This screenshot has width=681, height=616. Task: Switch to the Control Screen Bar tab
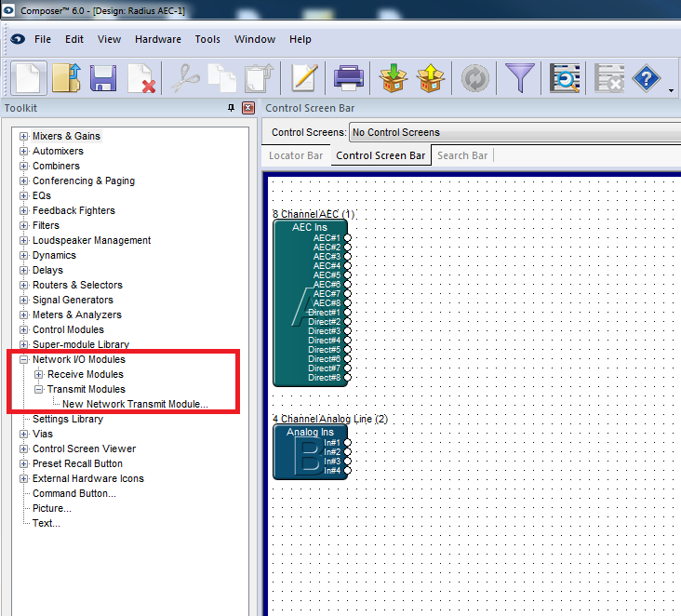[x=381, y=155]
